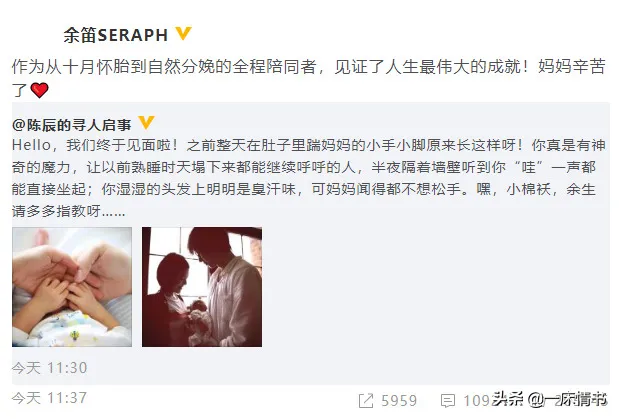Click the 头条 watermark logo text
619x419 pixels.
(x=508, y=398)
